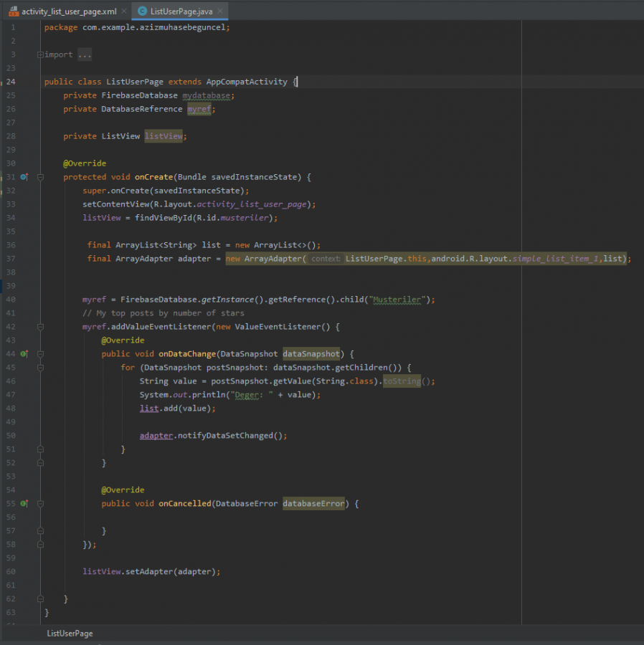Viewport: 644px width, 645px height.
Task: Click line number 60 in the gutter
Action: coord(11,572)
